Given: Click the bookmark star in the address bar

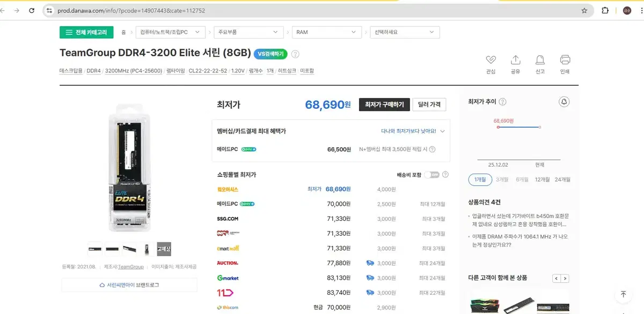Looking at the screenshot, I should click(585, 10).
